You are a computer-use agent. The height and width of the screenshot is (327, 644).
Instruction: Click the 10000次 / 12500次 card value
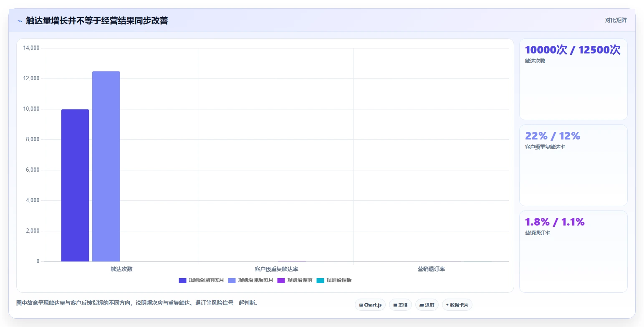click(x=573, y=50)
